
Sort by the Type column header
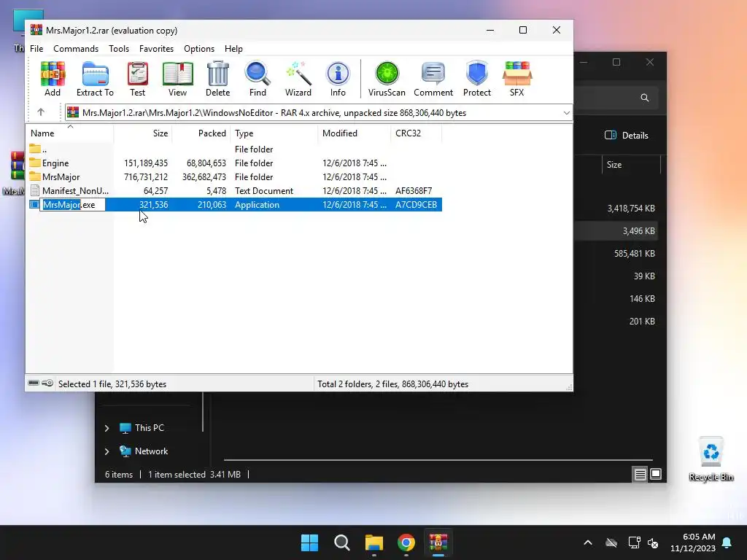pyautogui.click(x=274, y=133)
